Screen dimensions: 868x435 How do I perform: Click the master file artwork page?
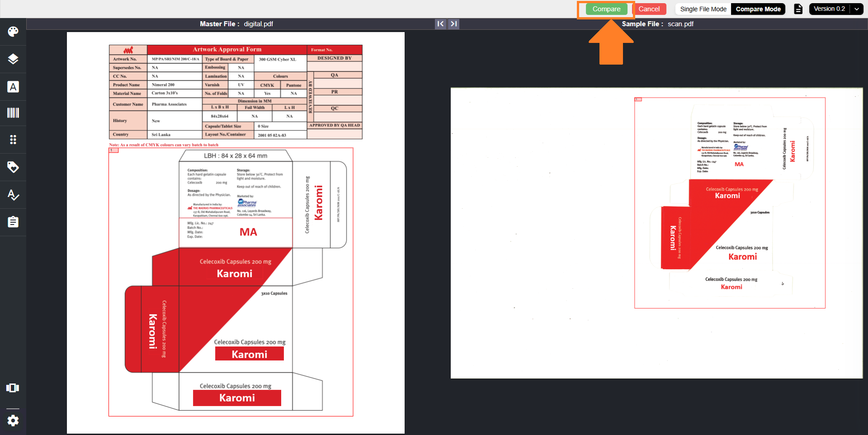[x=236, y=233]
